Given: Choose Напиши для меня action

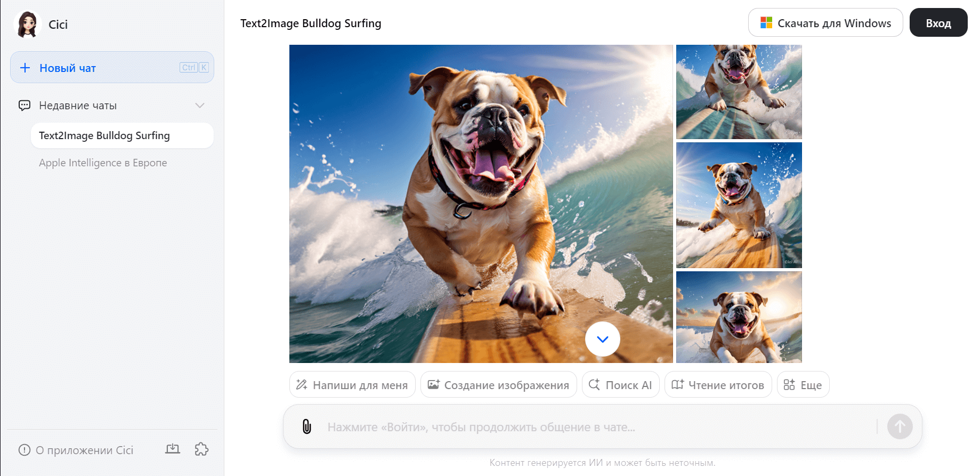Looking at the screenshot, I should (x=352, y=384).
